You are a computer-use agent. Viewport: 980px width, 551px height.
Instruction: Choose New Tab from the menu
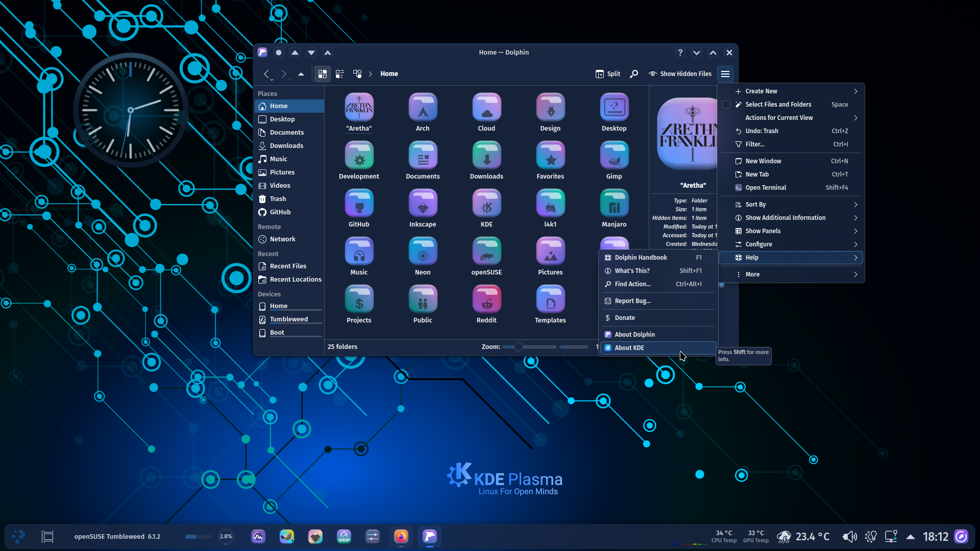[791, 174]
